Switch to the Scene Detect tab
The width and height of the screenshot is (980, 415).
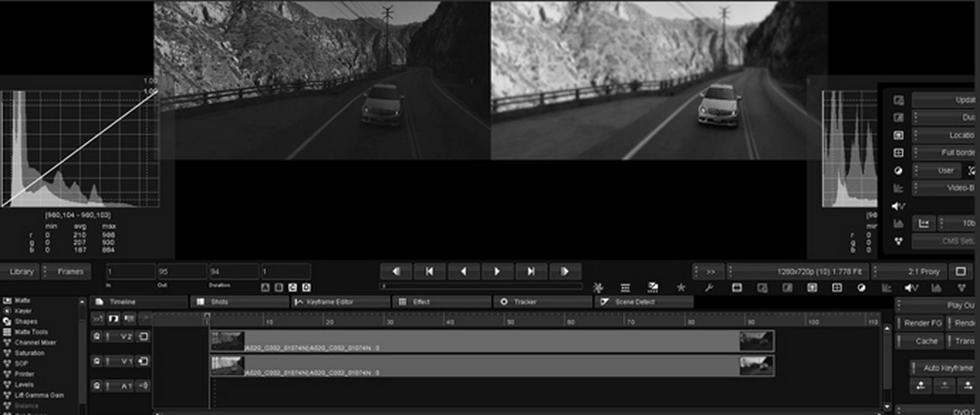click(x=634, y=302)
